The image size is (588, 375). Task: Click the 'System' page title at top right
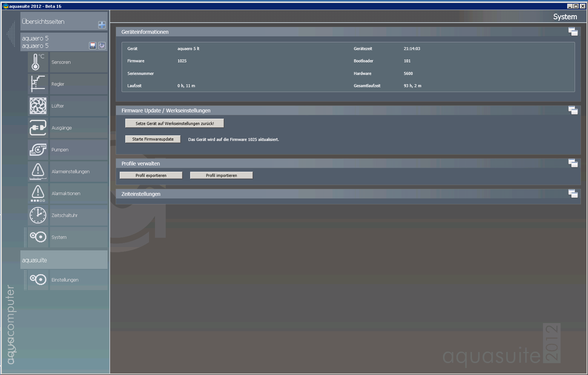tap(565, 17)
